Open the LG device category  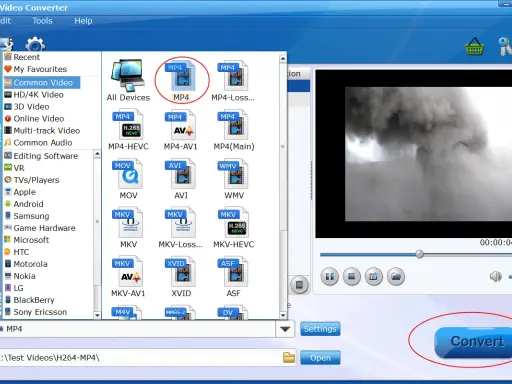click(14, 288)
